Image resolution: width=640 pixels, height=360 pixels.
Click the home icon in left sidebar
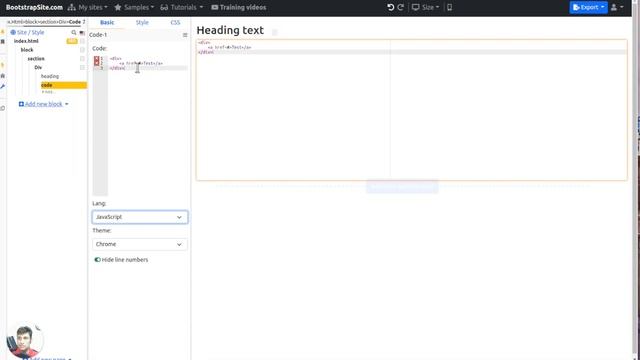point(3,76)
